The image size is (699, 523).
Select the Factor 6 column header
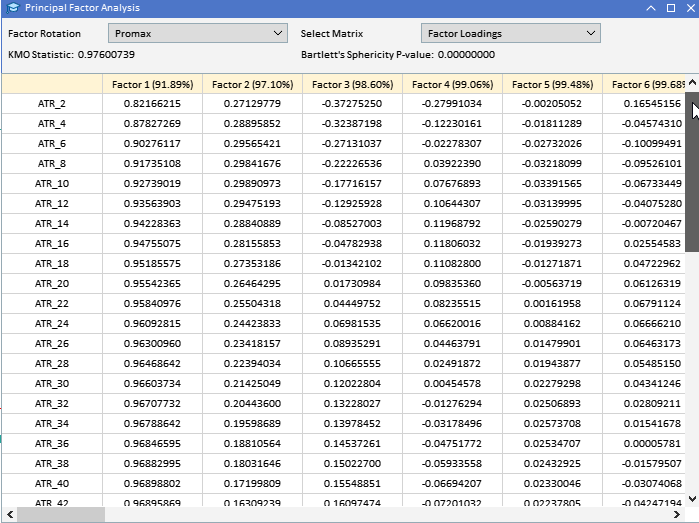click(x=644, y=84)
